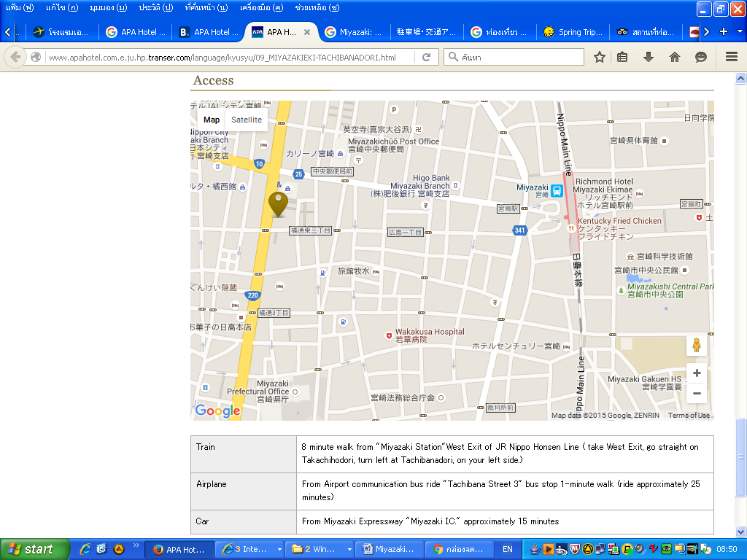
Task: Switch to the สถานที่ท่อ... TripAdvisor tab
Action: [646, 32]
